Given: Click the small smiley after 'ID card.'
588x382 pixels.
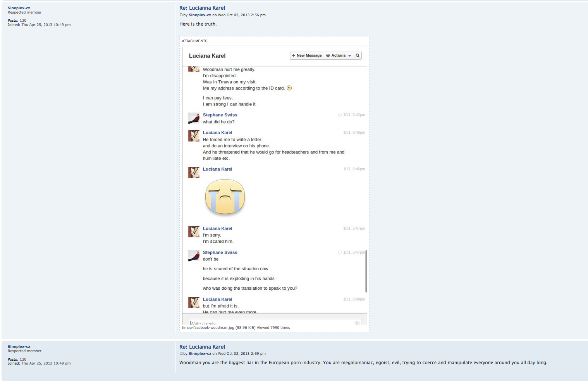Looking at the screenshot, I should tap(289, 88).
